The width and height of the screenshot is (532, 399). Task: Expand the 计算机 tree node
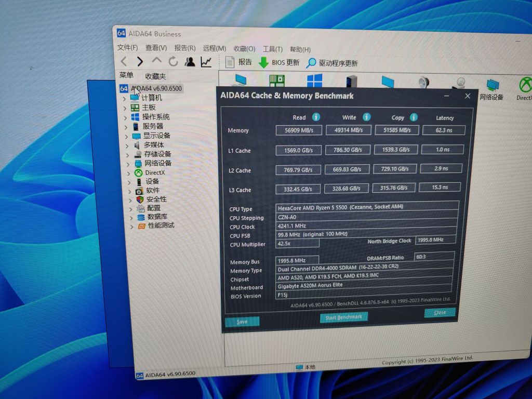click(125, 98)
